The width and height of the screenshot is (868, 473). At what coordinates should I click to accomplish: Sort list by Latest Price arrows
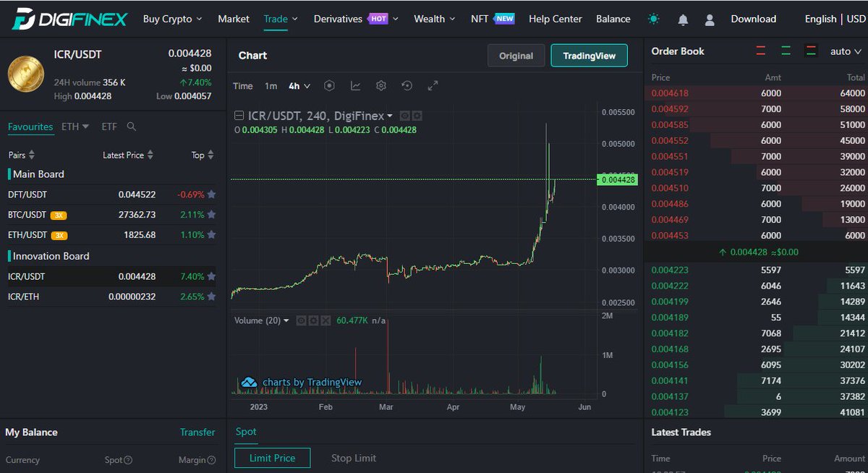coord(150,155)
